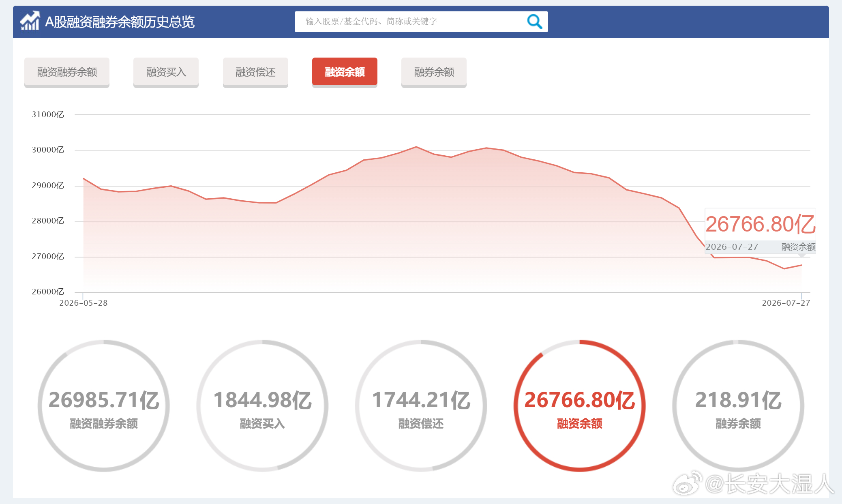Click the red 26766.80亿 融资余额 circle
The width and height of the screenshot is (842, 504).
click(579, 405)
